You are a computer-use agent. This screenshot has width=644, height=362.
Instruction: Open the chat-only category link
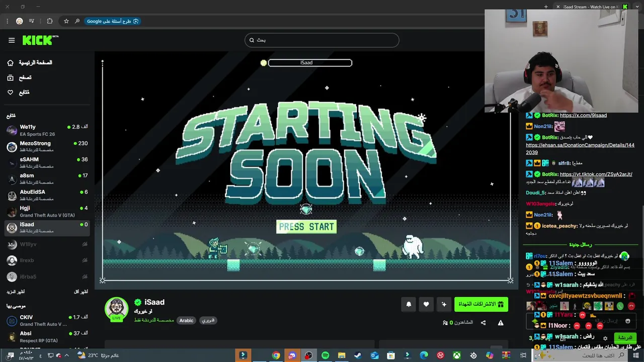click(154, 320)
